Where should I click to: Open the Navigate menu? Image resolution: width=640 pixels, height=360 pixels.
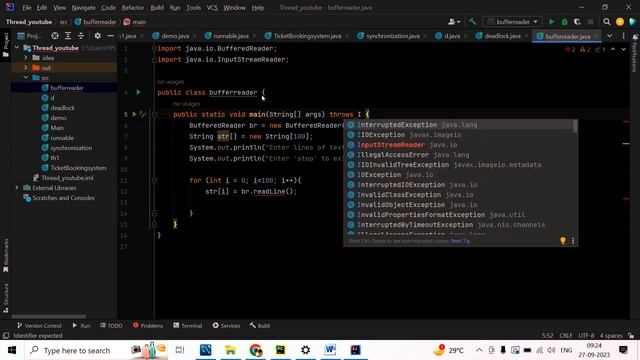click(x=83, y=8)
